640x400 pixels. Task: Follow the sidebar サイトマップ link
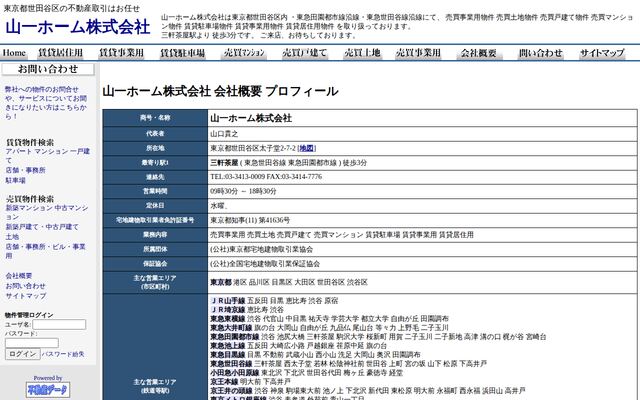point(26,296)
